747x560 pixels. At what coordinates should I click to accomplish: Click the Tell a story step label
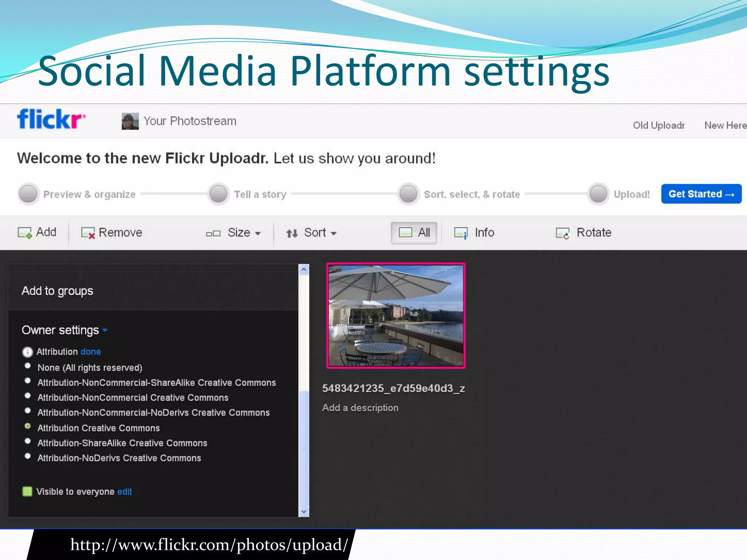coord(260,194)
